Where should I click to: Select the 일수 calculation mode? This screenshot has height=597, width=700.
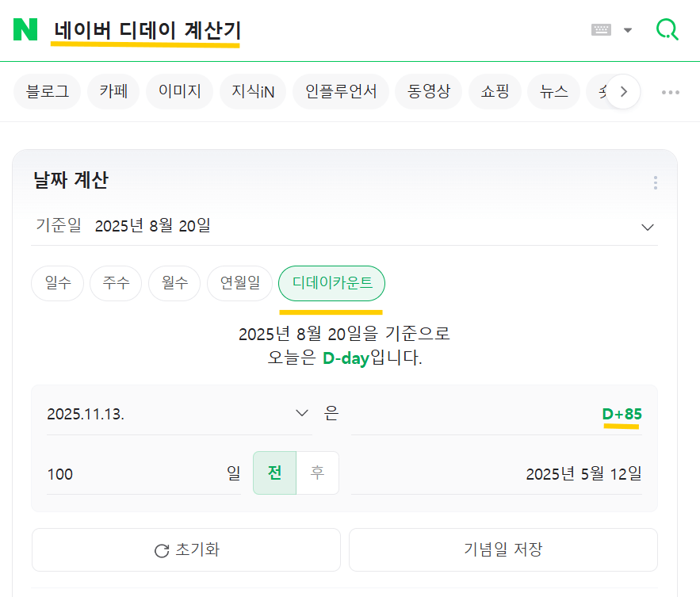(56, 283)
